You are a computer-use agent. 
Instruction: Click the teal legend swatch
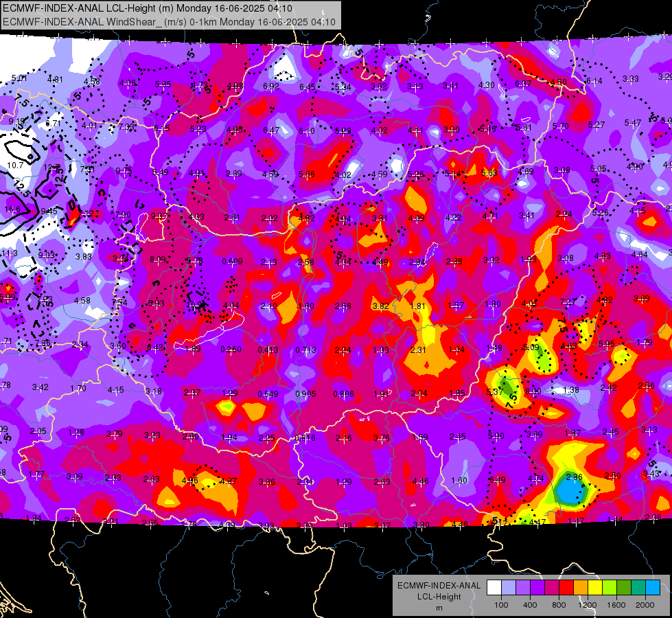(x=638, y=587)
